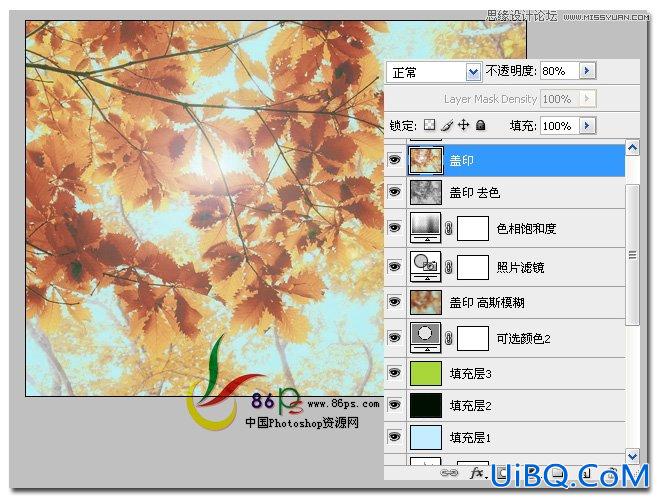Click the lock transparent pixels icon
Screen dimensions: 660x500
click(429, 125)
